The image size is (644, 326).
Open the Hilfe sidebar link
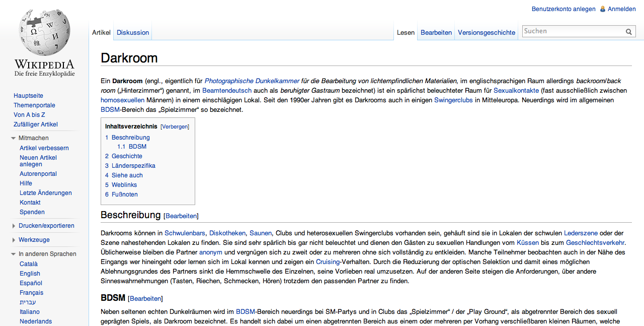click(x=26, y=183)
